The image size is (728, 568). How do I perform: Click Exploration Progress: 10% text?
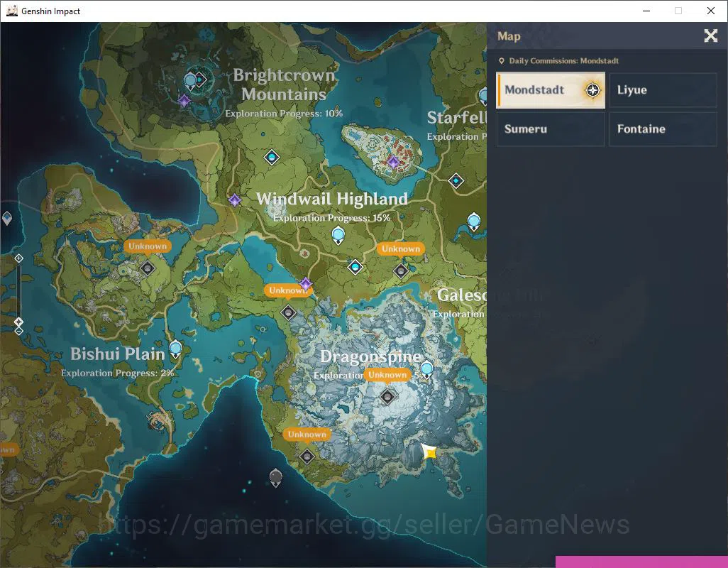tap(284, 114)
